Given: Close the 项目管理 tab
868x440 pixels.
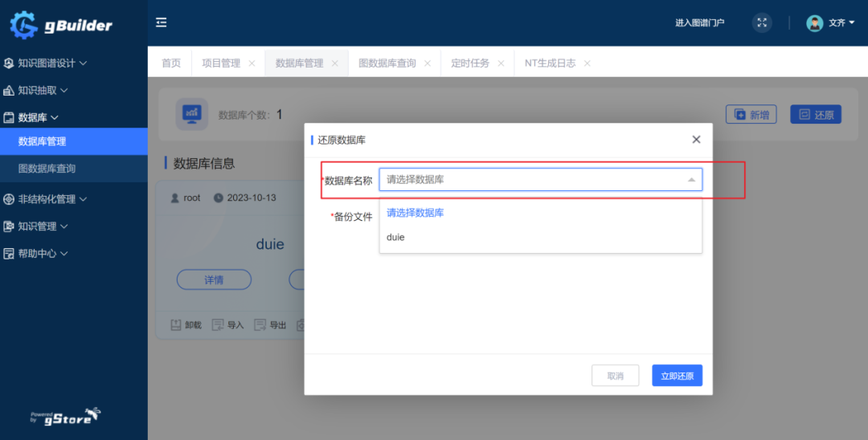Looking at the screenshot, I should (252, 63).
